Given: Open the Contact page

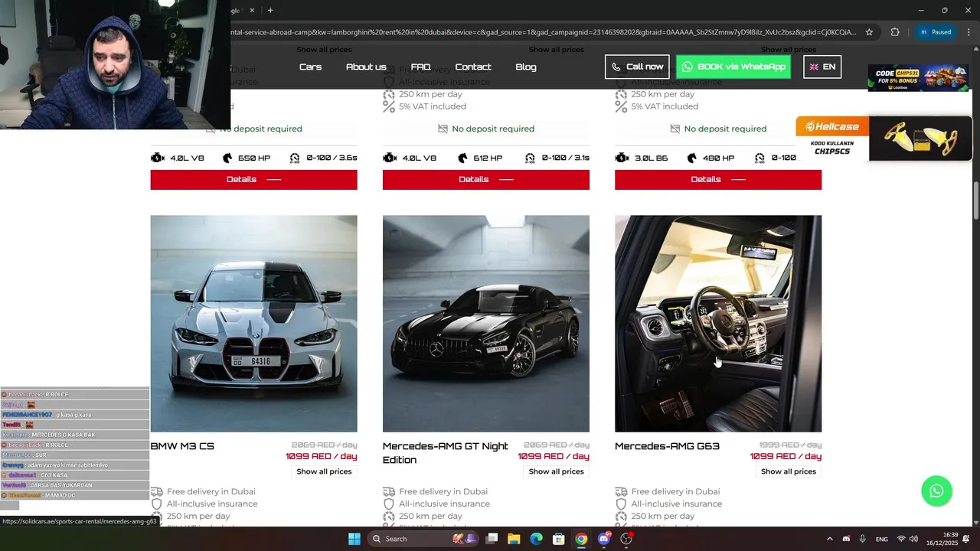Looking at the screenshot, I should pyautogui.click(x=473, y=67).
